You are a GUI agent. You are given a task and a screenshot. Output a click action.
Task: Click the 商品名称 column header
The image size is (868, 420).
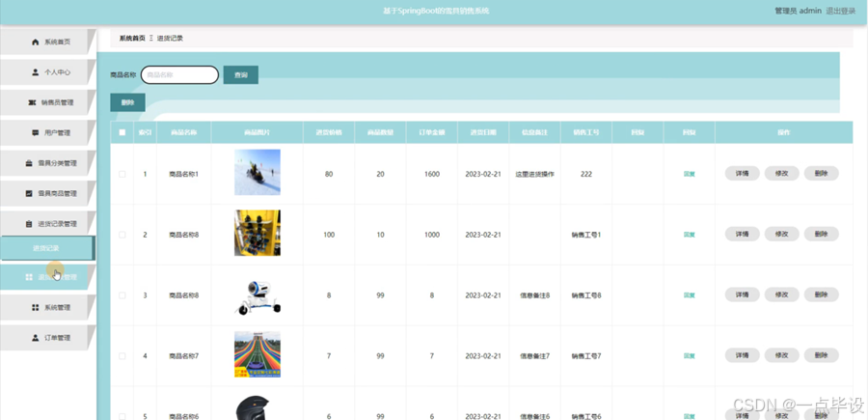pos(184,132)
